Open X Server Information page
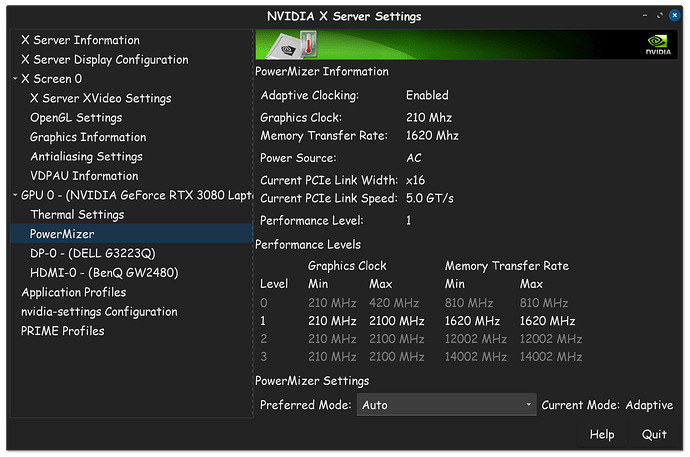This screenshot has height=457, width=690. click(x=80, y=40)
